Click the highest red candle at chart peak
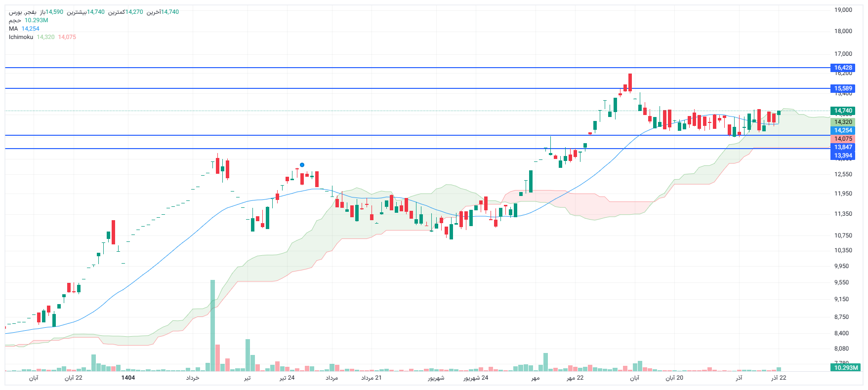This screenshot has width=868, height=390. (630, 82)
